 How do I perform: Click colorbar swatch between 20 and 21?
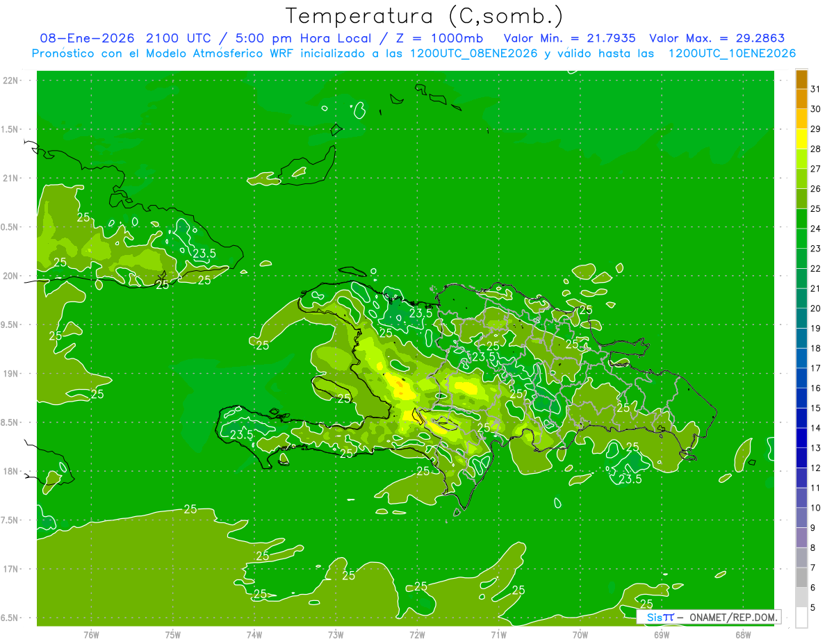click(x=801, y=299)
